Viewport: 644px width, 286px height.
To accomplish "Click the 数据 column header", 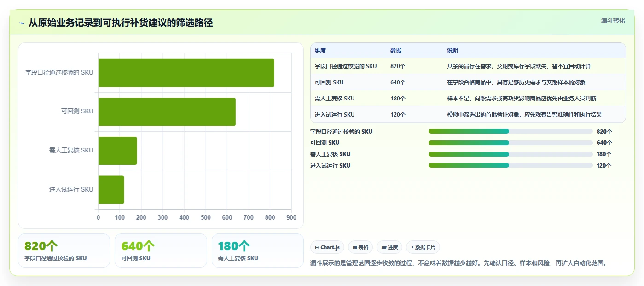I will coord(396,51).
